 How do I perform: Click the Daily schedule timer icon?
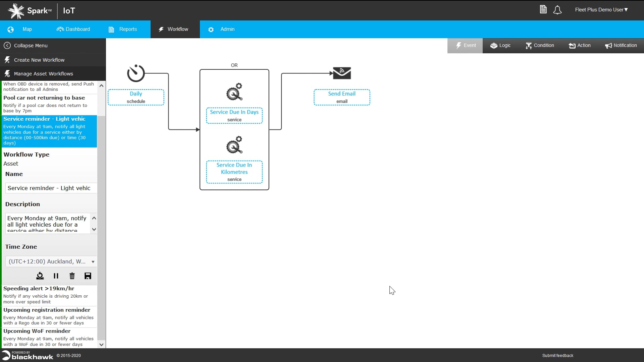pyautogui.click(x=136, y=73)
